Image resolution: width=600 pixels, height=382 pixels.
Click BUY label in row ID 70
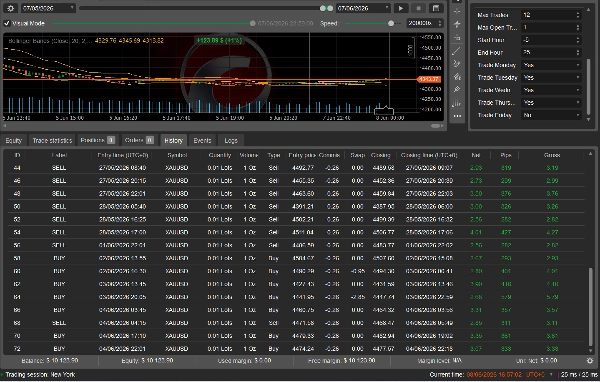59,336
